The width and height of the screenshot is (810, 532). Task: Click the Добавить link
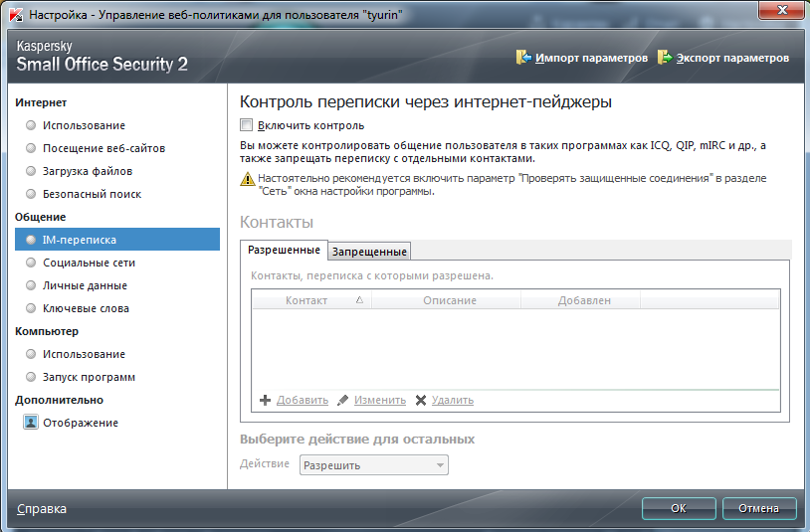coord(303,400)
